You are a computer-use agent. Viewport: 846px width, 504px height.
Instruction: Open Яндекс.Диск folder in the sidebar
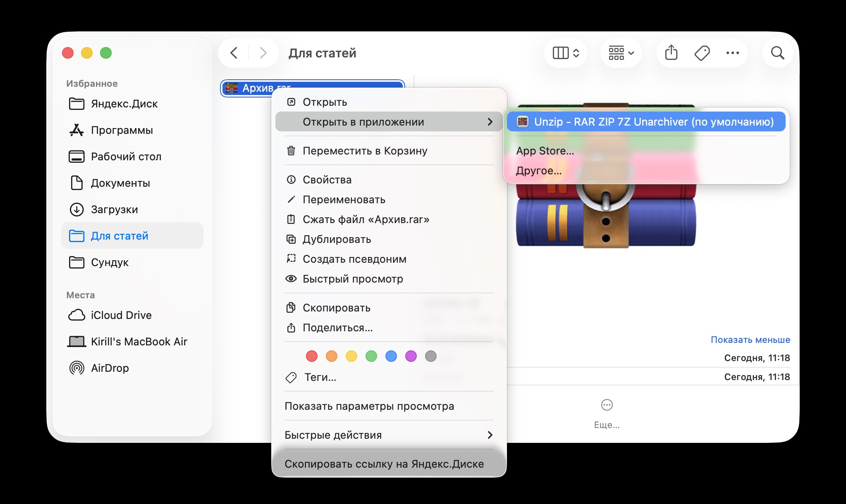tap(124, 104)
